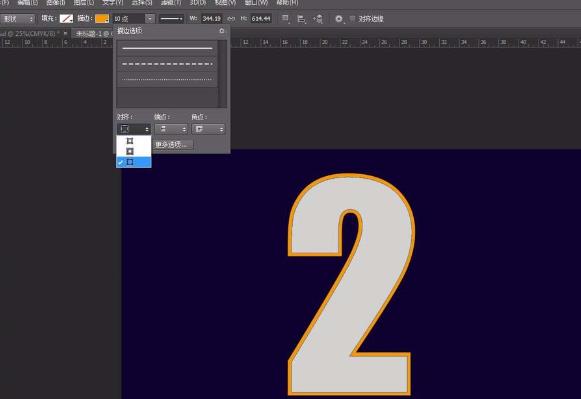Screen dimensions: 581x399
Task: Open the 滤镜(T) menu
Action: point(171,3)
